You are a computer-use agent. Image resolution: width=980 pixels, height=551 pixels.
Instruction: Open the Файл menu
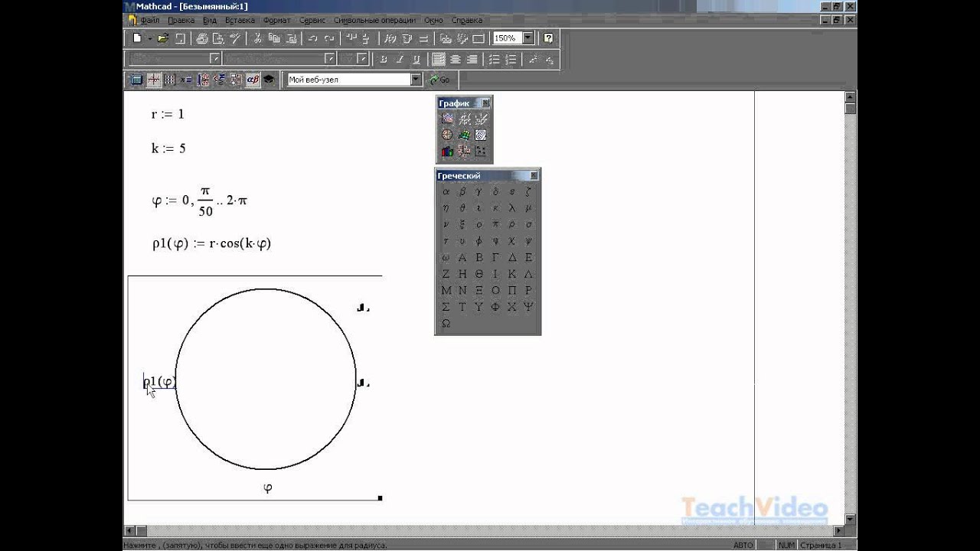[151, 20]
